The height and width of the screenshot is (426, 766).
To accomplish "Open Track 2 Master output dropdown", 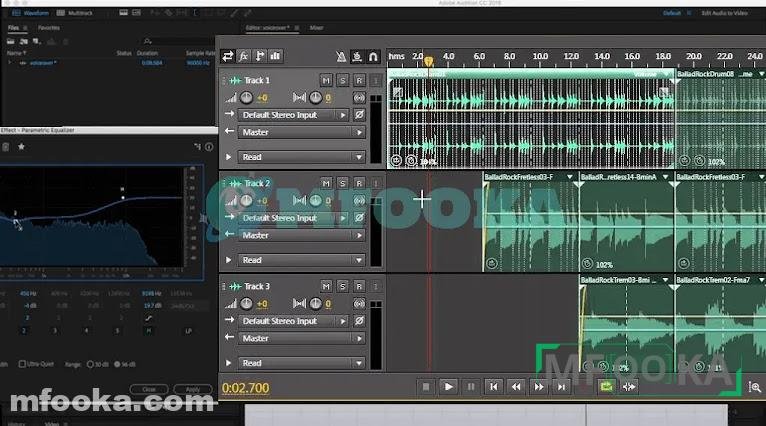I will click(x=301, y=235).
